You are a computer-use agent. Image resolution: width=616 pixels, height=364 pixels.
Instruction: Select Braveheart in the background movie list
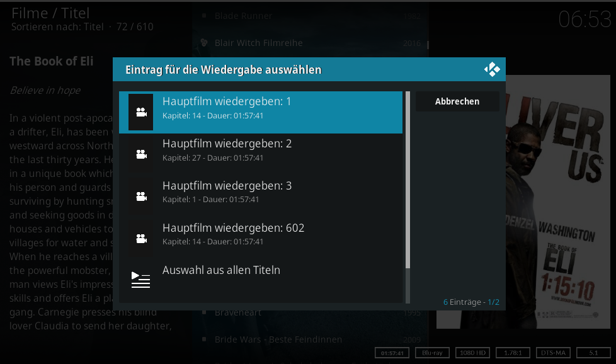[x=311, y=312]
